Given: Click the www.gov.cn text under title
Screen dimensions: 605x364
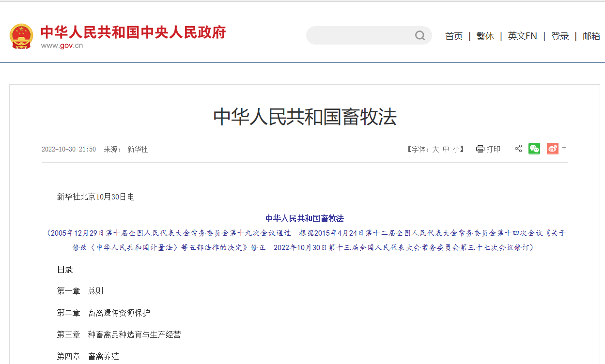Looking at the screenshot, I should [62, 45].
